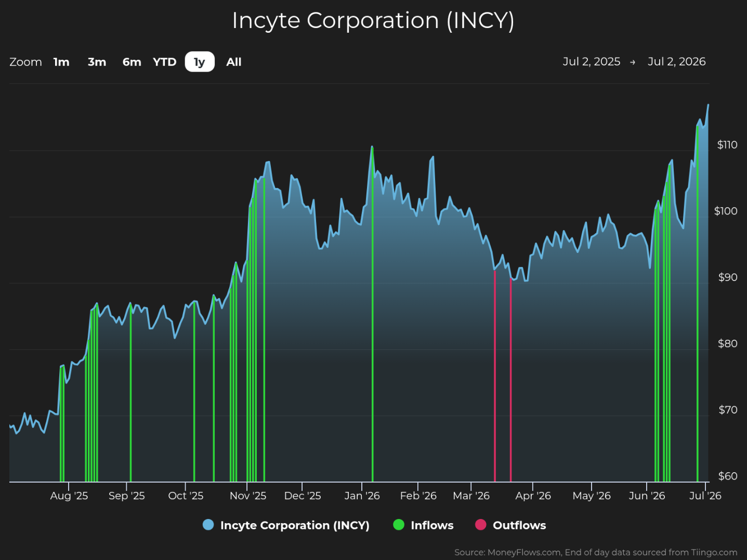Click the Zoom label
The width and height of the screenshot is (747, 560).
[x=25, y=62]
